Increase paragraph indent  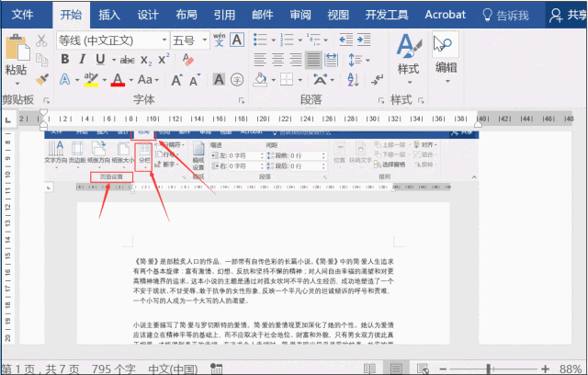364,40
